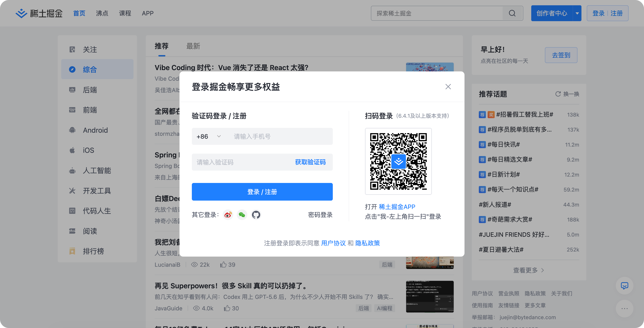This screenshot has height=328, width=644.
Task: Click the eye views icon on JavaGuide article
Action: pos(196,308)
